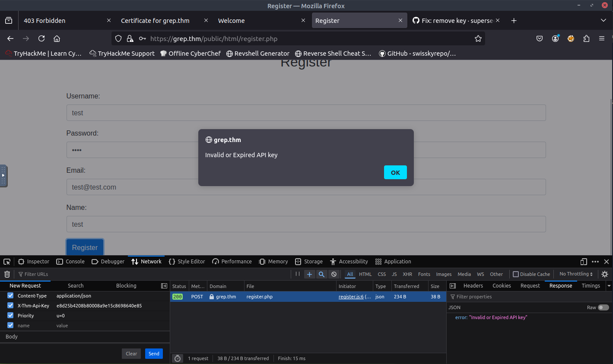Open the request blocking icon
Image resolution: width=613 pixels, height=364 pixels.
click(x=333, y=274)
